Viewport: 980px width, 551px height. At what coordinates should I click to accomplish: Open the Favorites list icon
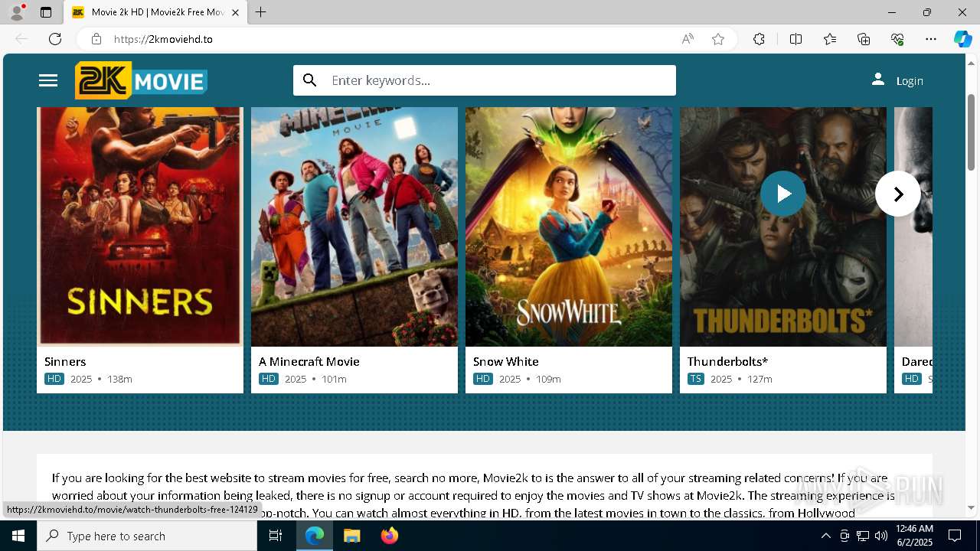tap(830, 39)
